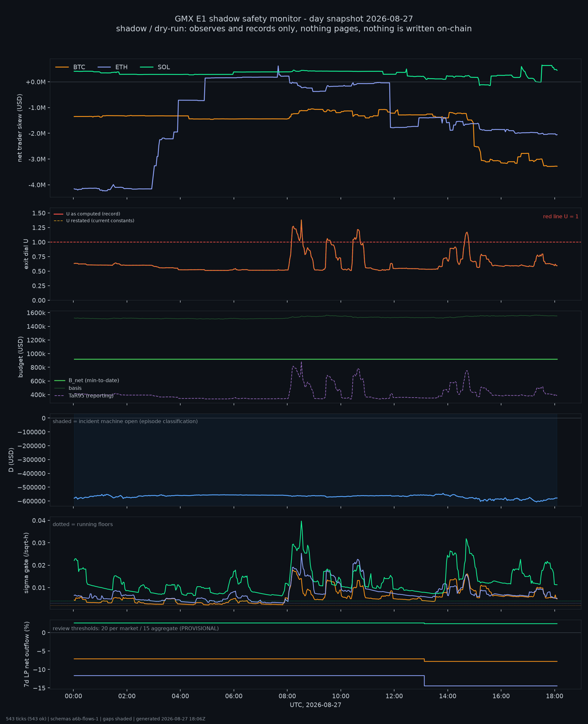
Task: Click the '7d LP net outflow (%)' axis label
Action: [26, 654]
